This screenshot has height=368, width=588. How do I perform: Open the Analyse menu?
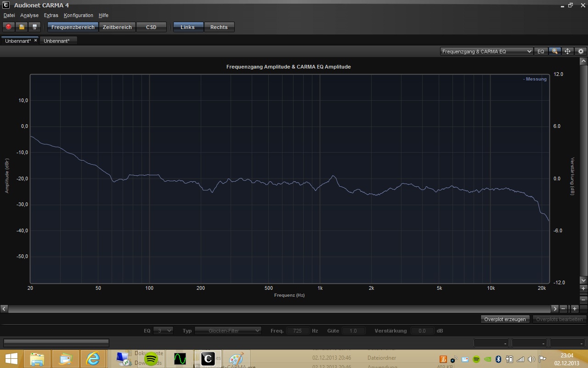coord(29,15)
